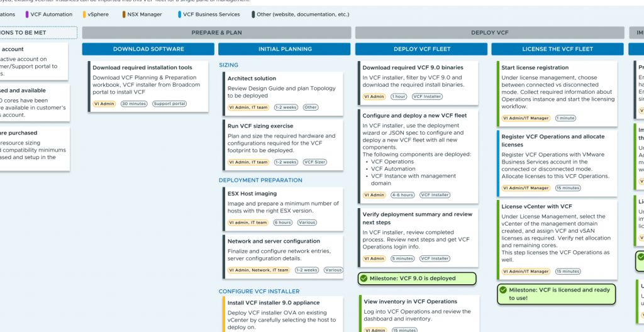Click the checkmark icon on 'VCF is licensed' milestone
The height and width of the screenshot is (332, 644).
click(503, 290)
